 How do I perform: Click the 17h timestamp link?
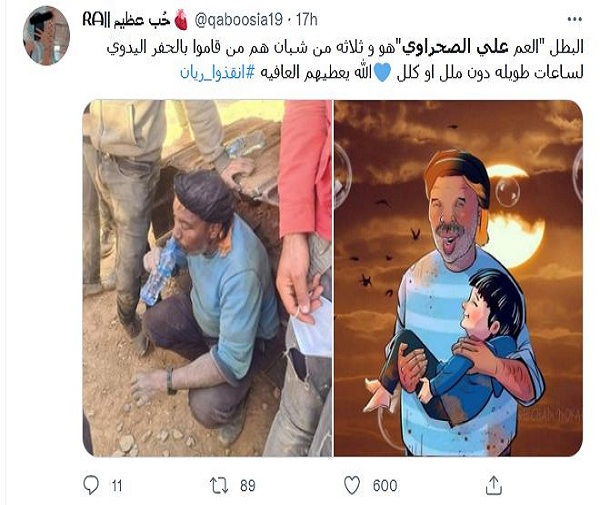pyautogui.click(x=307, y=20)
